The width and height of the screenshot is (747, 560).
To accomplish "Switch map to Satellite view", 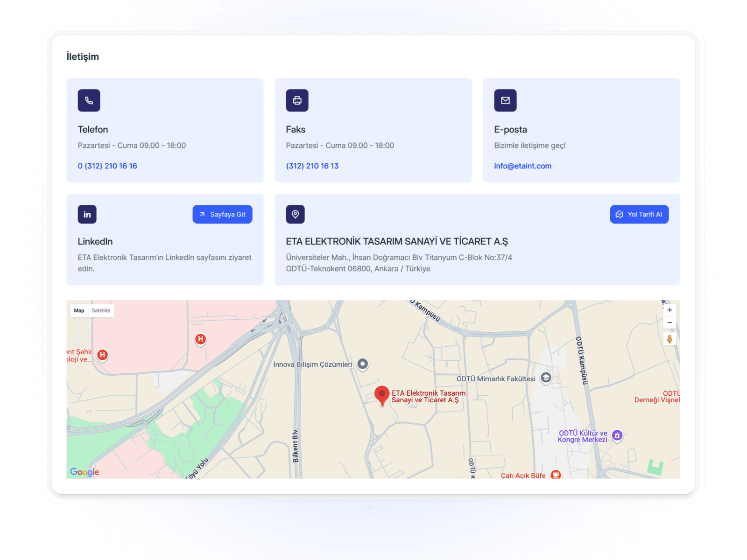I will coord(101,311).
